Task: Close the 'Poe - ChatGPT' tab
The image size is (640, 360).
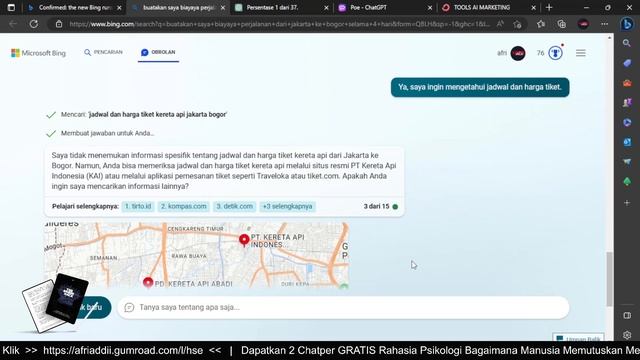Action: point(430,8)
